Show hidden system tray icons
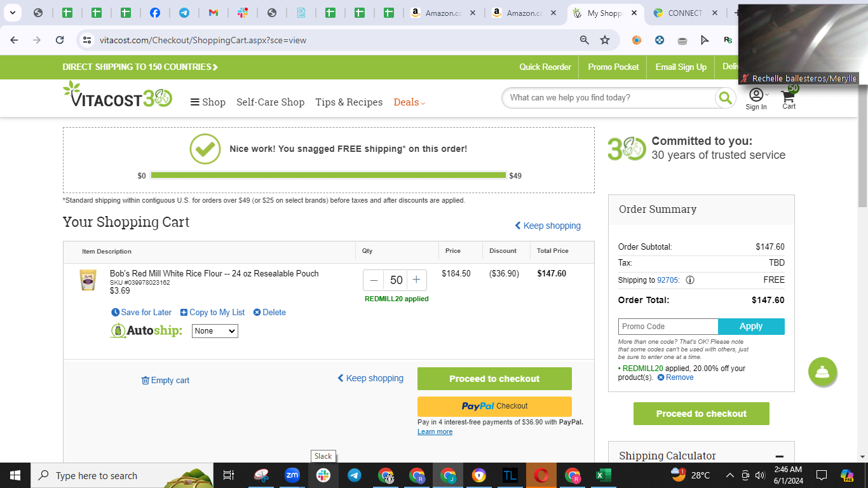The height and width of the screenshot is (488, 868). point(729,475)
